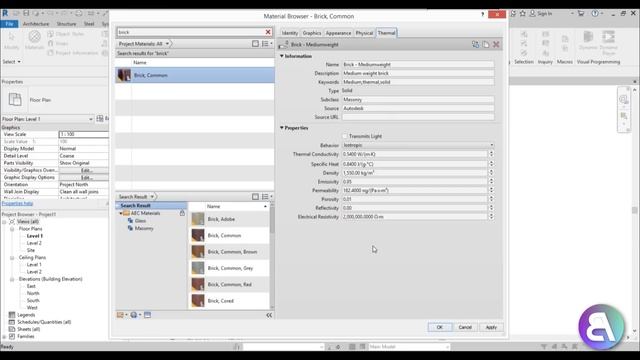Collapse the Information section

(282, 56)
